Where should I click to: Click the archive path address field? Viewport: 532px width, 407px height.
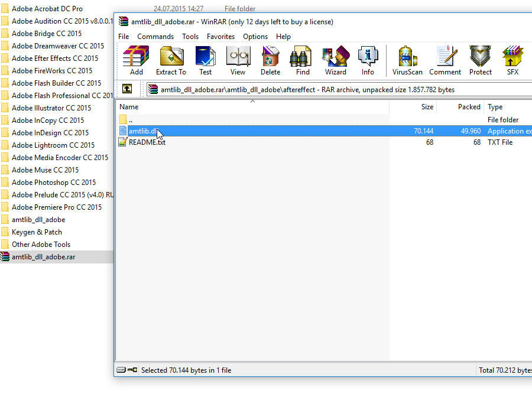[339, 90]
